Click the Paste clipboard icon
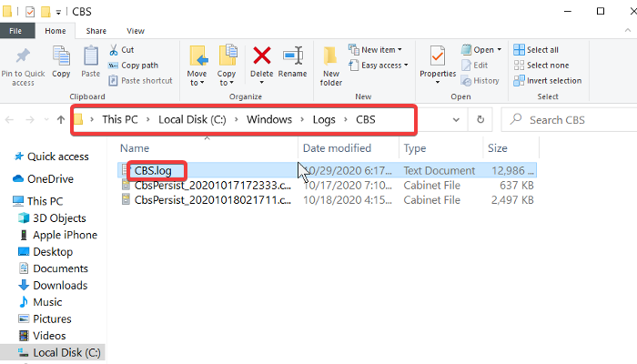Viewport: 637px width, 364px height. coord(91,56)
